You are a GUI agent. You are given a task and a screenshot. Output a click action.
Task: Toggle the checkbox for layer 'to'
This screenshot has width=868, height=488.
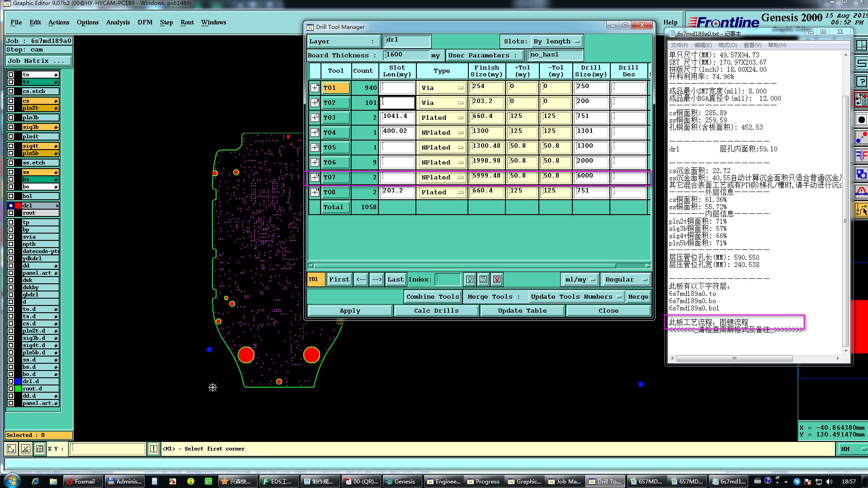point(11,75)
